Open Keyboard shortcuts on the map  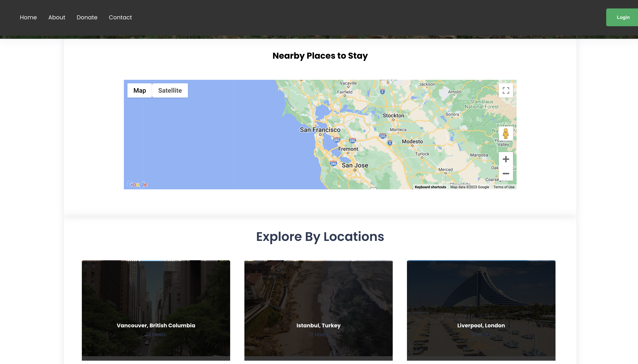(x=430, y=187)
